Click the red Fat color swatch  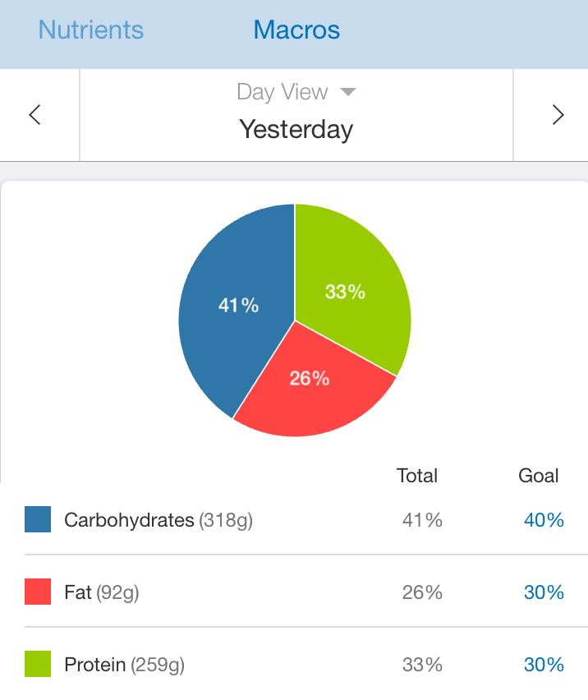(x=38, y=592)
